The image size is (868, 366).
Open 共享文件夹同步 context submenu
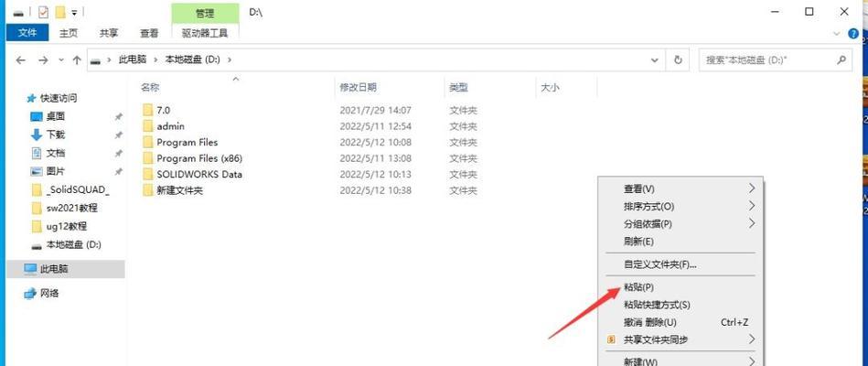[x=681, y=339]
